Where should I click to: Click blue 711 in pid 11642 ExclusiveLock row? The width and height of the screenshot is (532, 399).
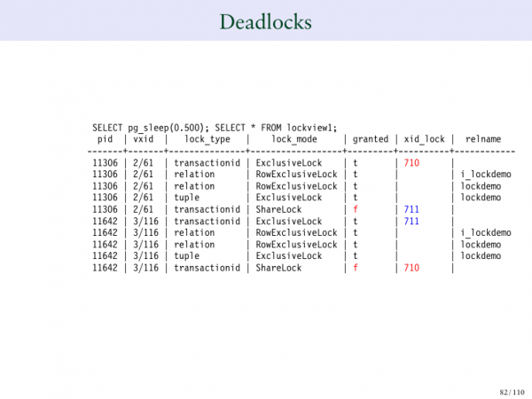coord(411,221)
